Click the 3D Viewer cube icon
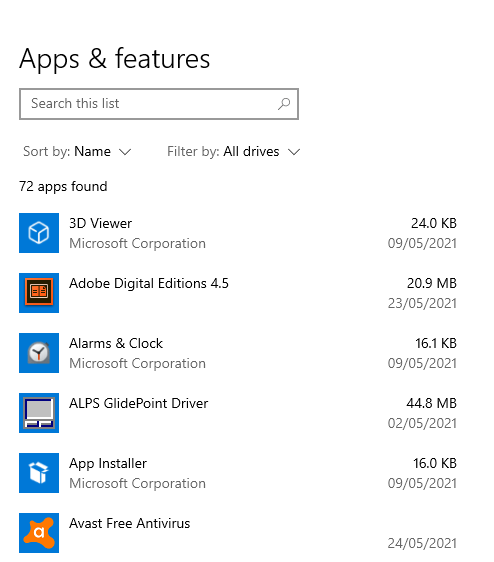This screenshot has height=562, width=494. point(39,233)
